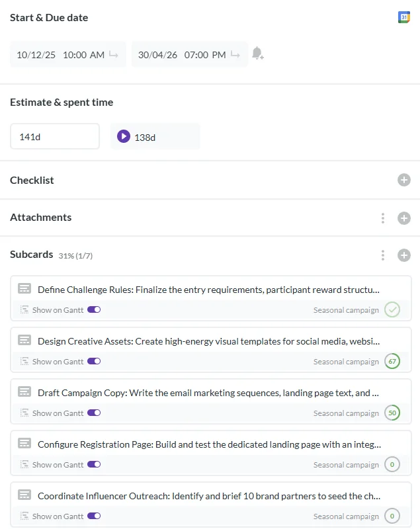This screenshot has width=420, height=531.
Task: Start time tracking with the play button
Action: [124, 136]
